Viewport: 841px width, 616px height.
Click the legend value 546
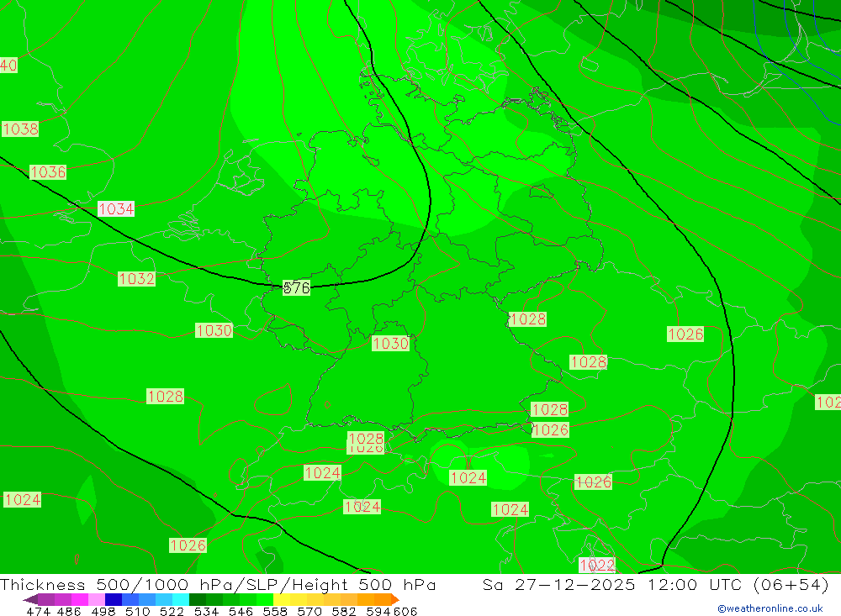click(241, 611)
